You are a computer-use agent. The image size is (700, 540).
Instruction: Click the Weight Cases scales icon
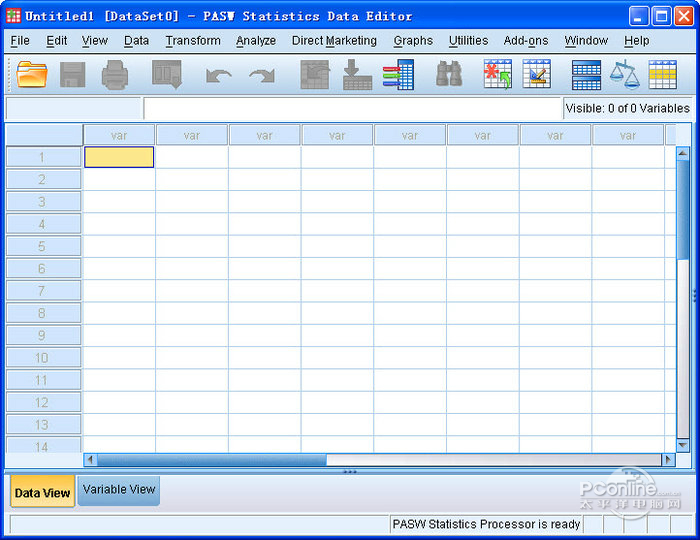coord(625,75)
